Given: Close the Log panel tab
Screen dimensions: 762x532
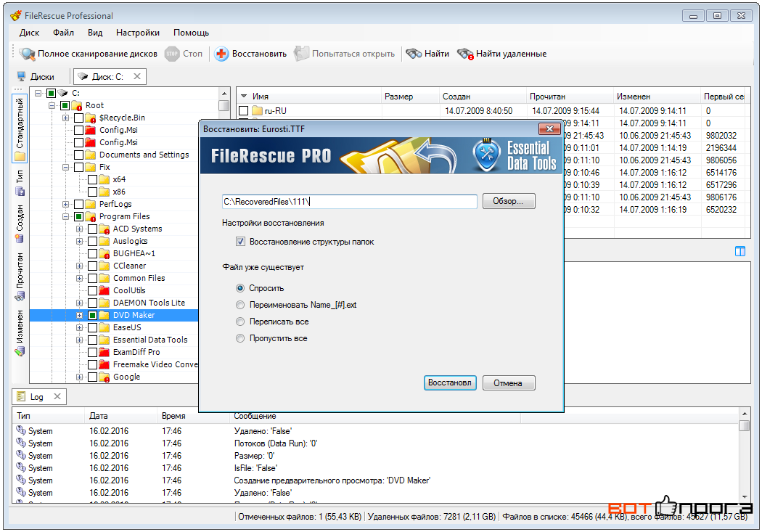Looking at the screenshot, I should [x=57, y=396].
